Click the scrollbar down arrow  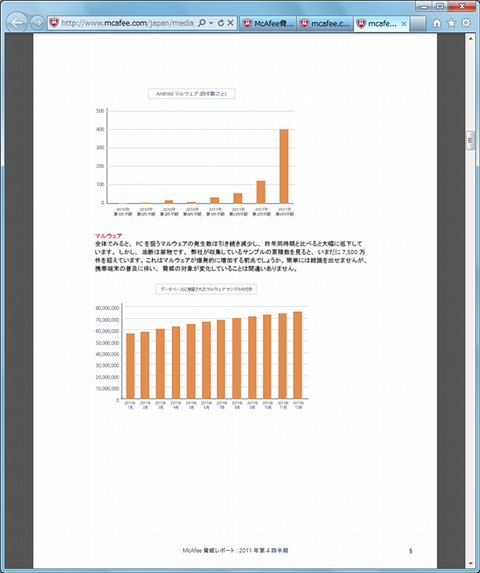[x=471, y=564]
